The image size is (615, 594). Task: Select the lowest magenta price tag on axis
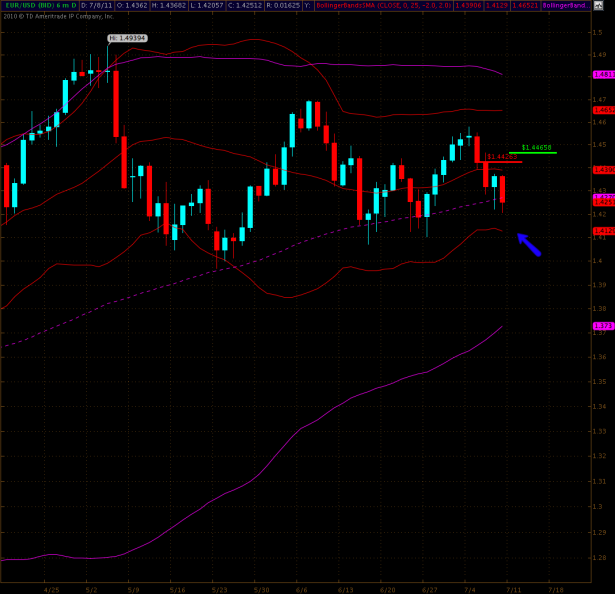pos(603,326)
